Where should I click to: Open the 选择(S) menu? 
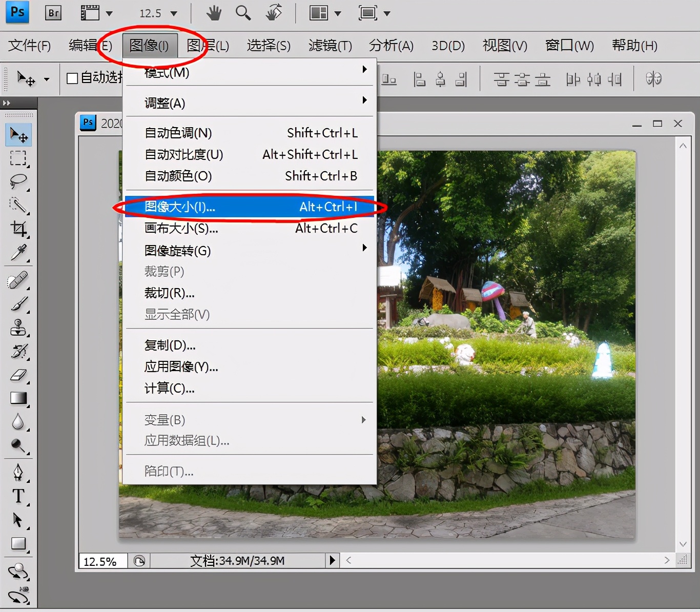pos(269,46)
